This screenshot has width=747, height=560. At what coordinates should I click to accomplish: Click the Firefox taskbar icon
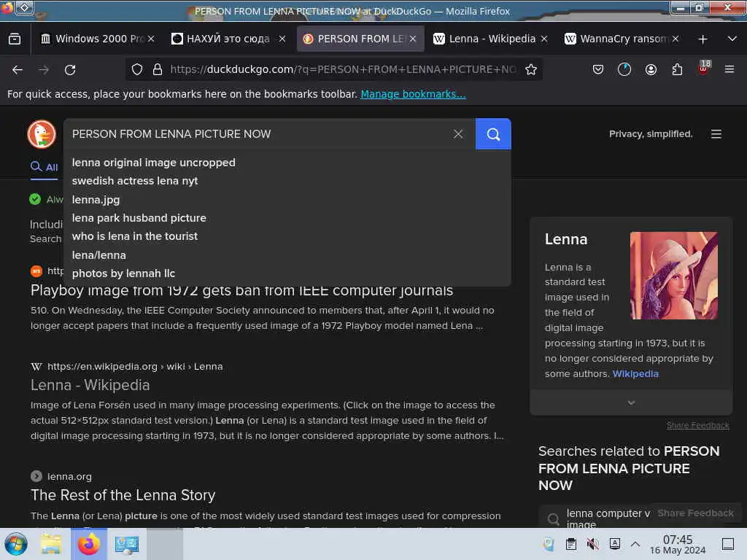tap(89, 544)
